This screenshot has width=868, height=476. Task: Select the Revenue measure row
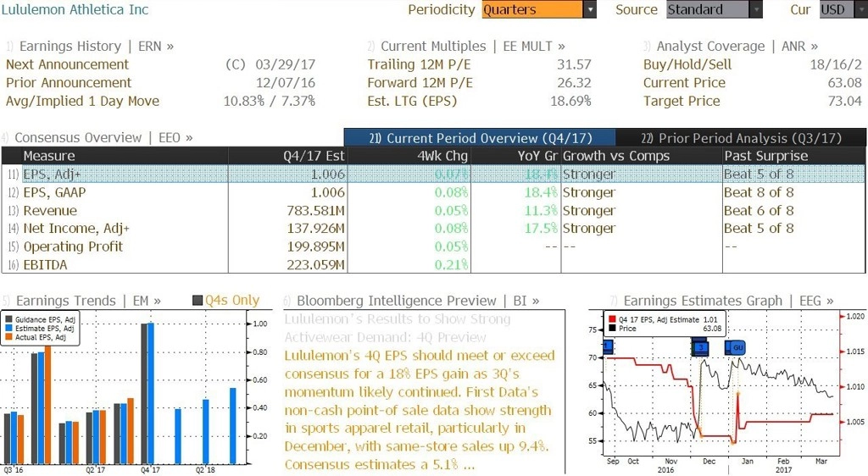pyautogui.click(x=433, y=211)
